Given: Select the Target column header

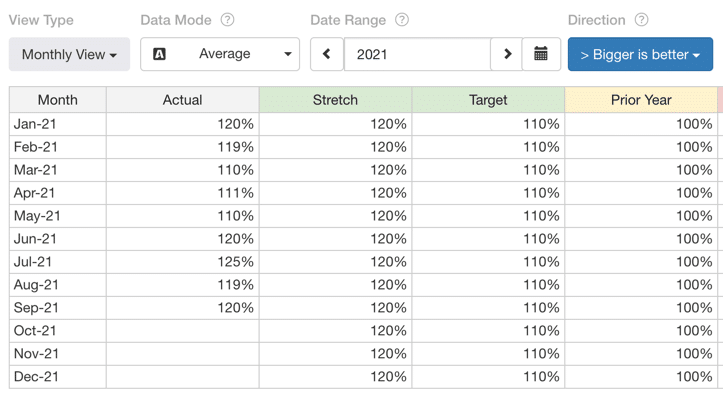Looking at the screenshot, I should point(488,100).
